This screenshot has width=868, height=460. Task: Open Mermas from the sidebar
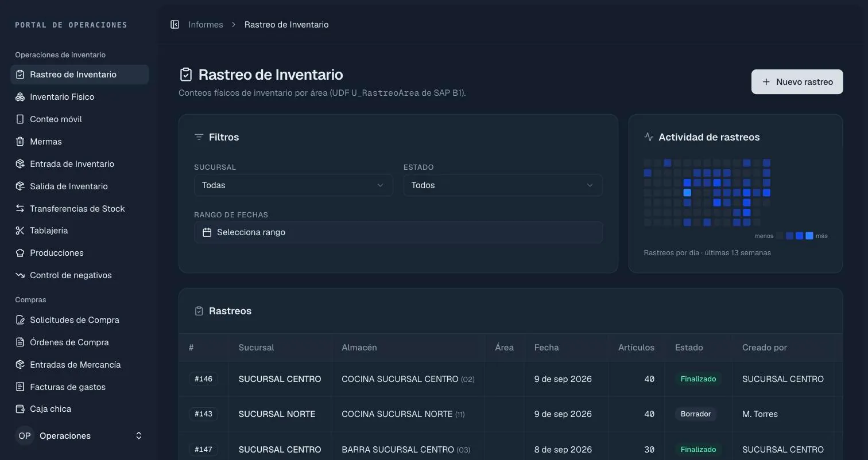coord(80,142)
